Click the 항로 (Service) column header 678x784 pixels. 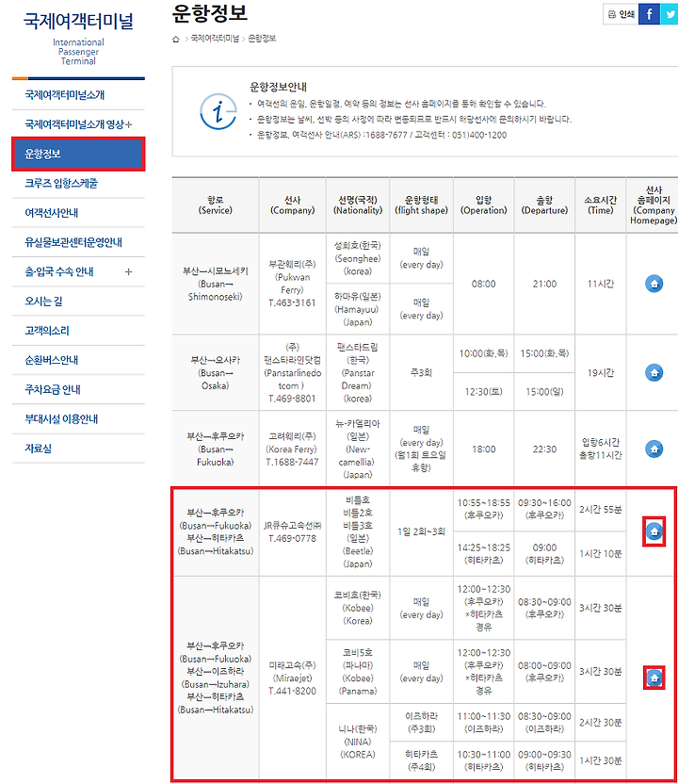pos(216,205)
